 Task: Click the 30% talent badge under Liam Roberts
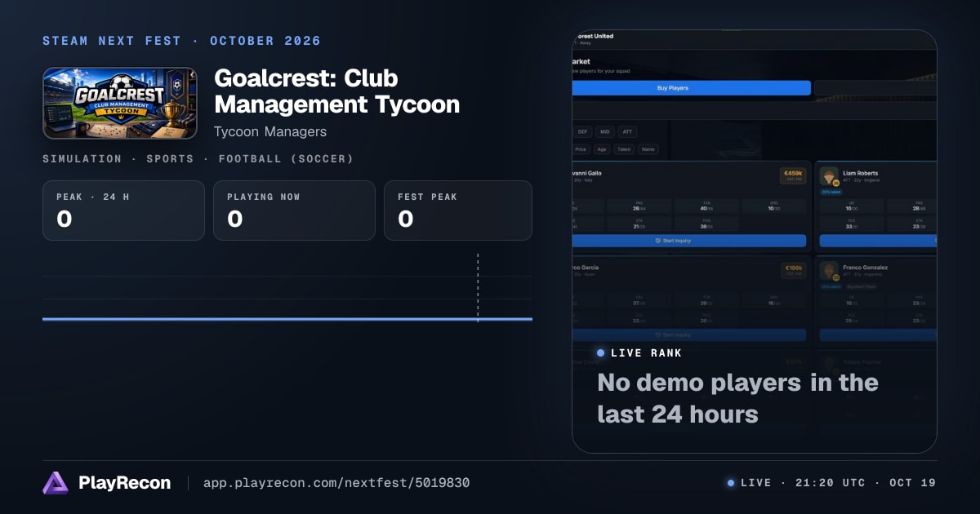pyautogui.click(x=831, y=192)
